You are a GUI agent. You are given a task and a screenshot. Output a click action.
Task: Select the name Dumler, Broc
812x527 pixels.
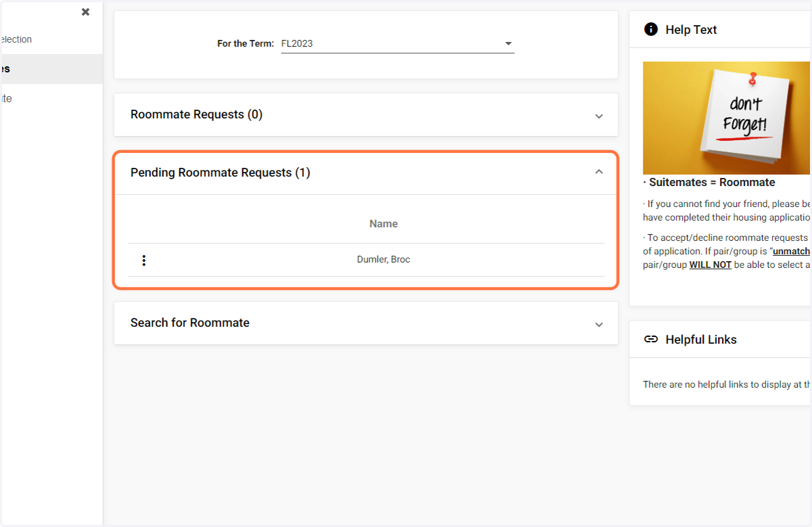pos(384,260)
